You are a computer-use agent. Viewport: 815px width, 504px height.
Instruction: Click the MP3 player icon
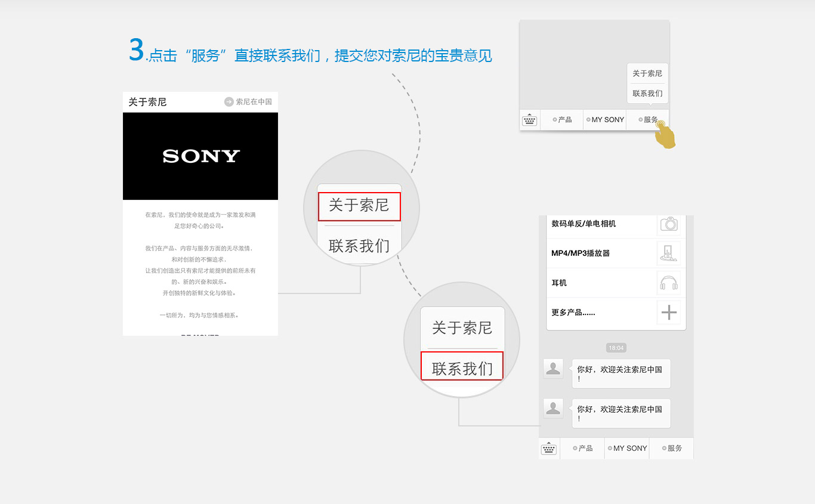(669, 253)
